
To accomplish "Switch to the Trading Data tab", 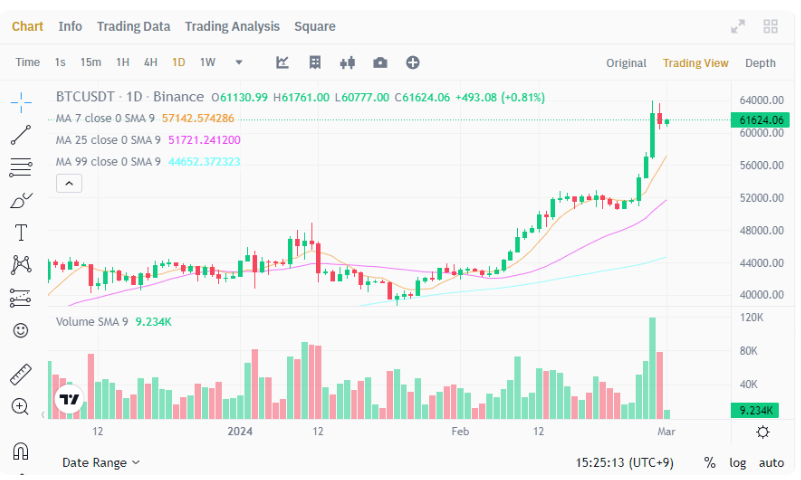I will pos(133,27).
